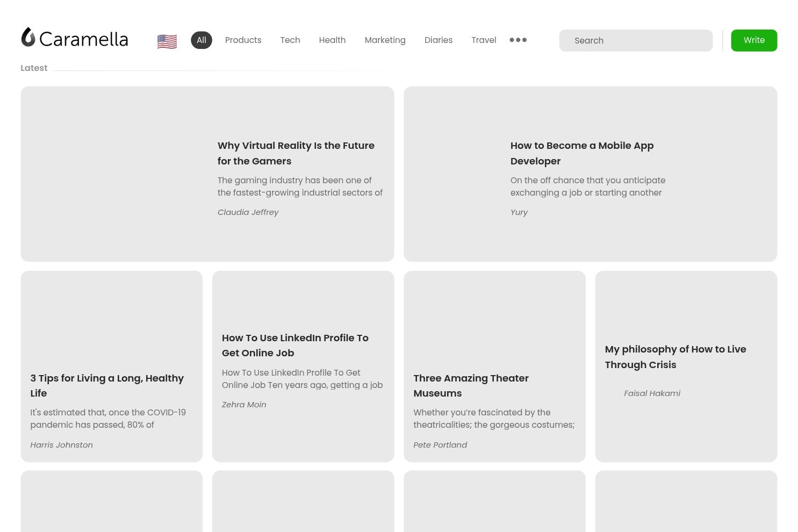This screenshot has width=798, height=532.
Task: Switch to the Travel category
Action: click(484, 40)
